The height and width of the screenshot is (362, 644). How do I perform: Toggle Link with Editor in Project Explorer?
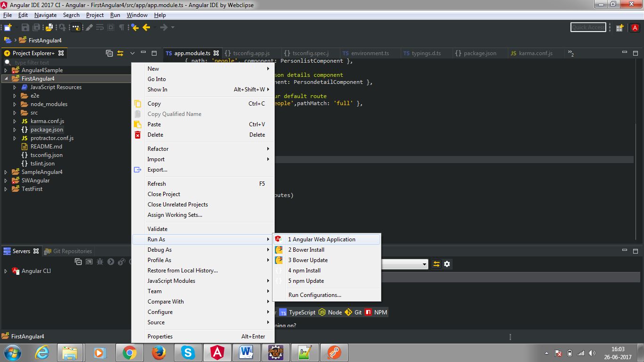120,53
